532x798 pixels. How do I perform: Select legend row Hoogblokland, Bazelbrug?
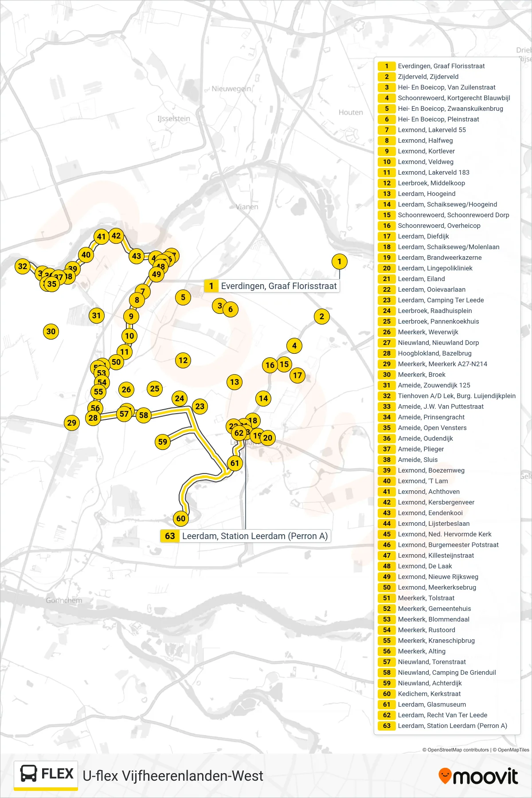(447, 353)
